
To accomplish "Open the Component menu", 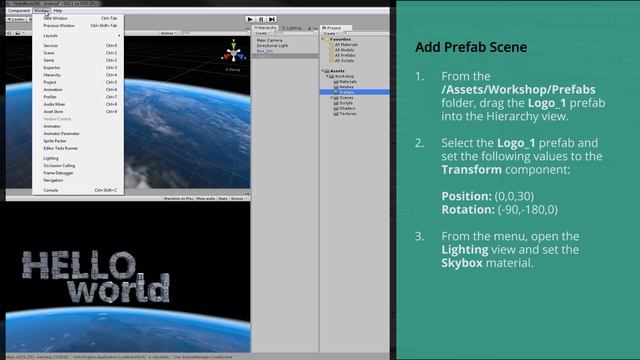I will (19, 11).
